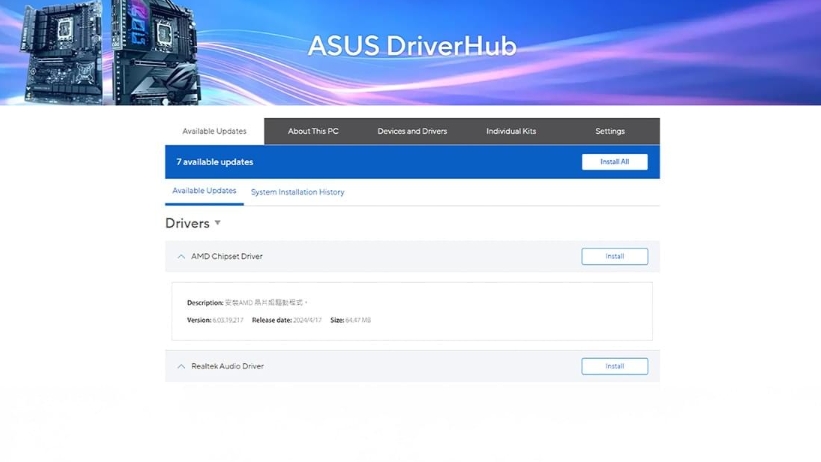View the System Installation History sub-tab
Viewport: 821px width, 462px height.
tap(297, 192)
